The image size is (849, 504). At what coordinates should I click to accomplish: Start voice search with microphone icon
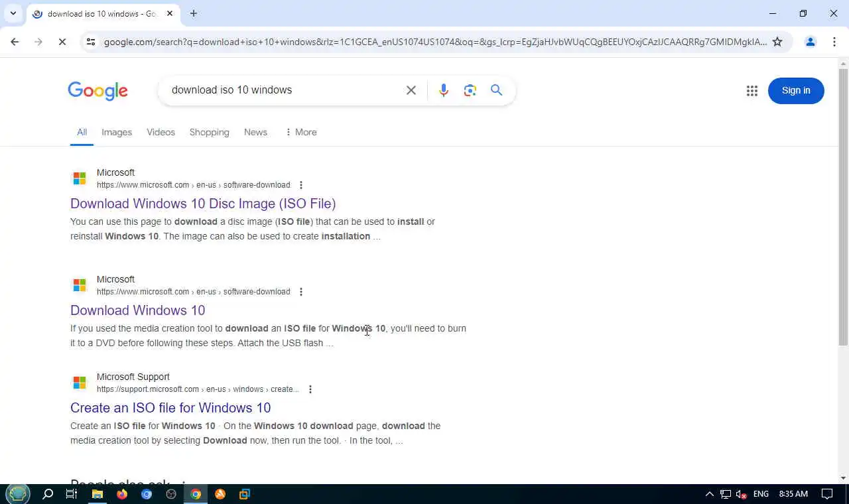coord(444,90)
